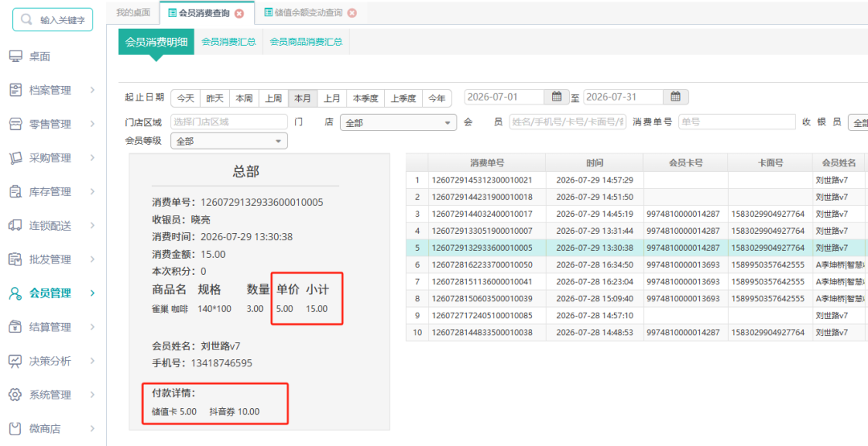Sort by 时间 column header
The width and height of the screenshot is (868, 446).
coord(595,162)
